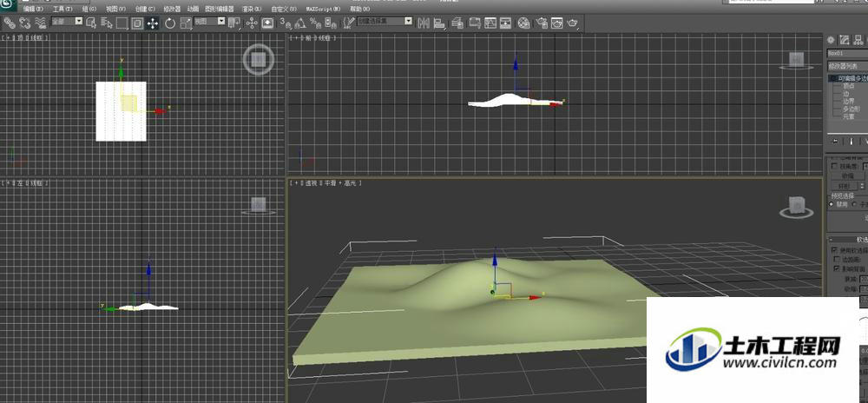Open the Rendered Frame Window icon

tap(557, 23)
